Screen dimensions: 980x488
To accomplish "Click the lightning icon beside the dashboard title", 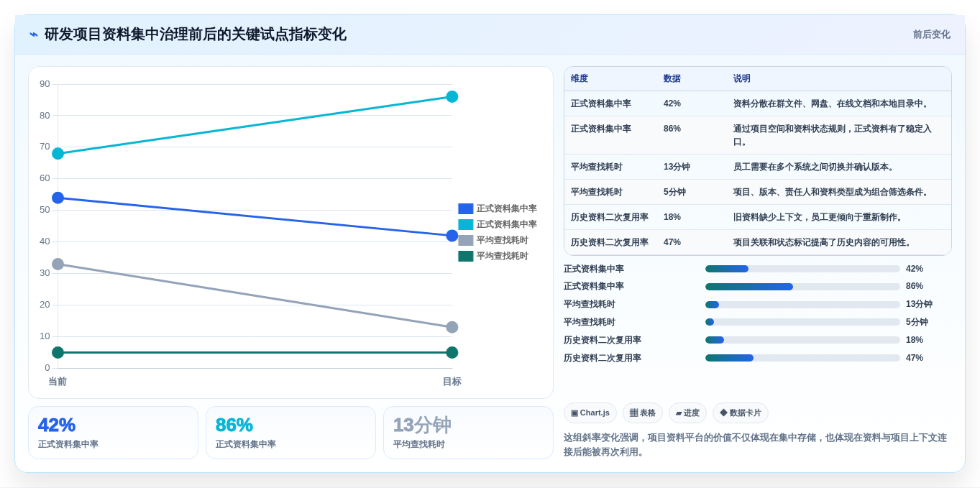I will click(x=34, y=34).
